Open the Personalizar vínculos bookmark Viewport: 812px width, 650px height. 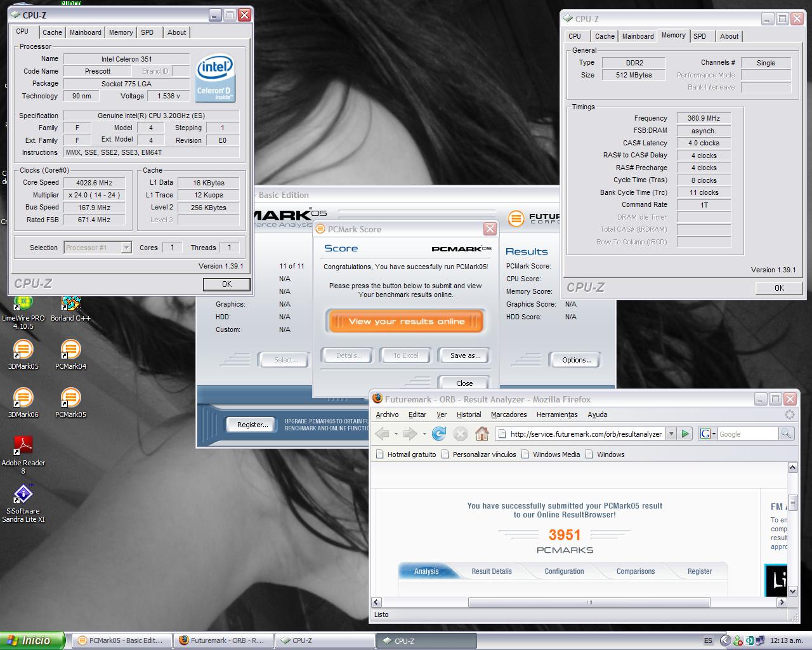pyautogui.click(x=478, y=454)
